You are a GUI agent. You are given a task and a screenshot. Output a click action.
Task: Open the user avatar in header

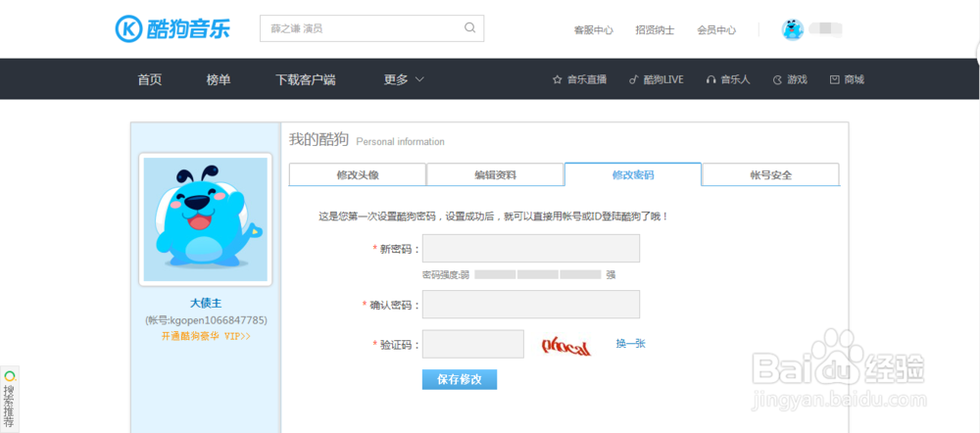pos(793,29)
